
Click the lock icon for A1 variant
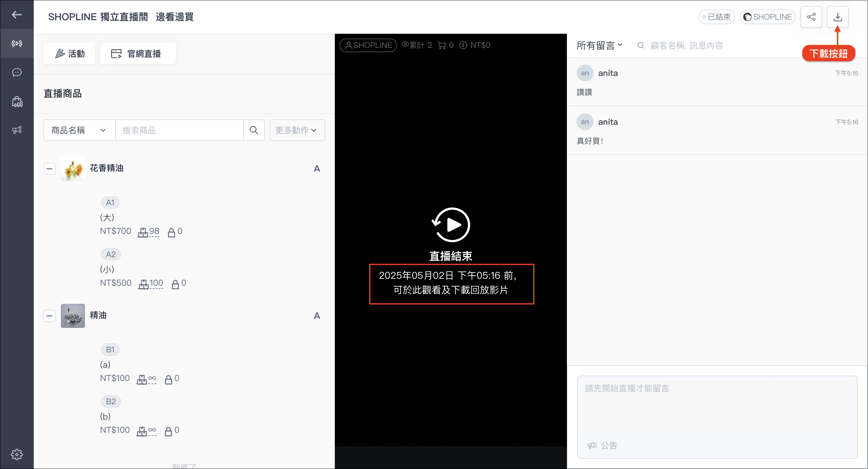point(171,232)
